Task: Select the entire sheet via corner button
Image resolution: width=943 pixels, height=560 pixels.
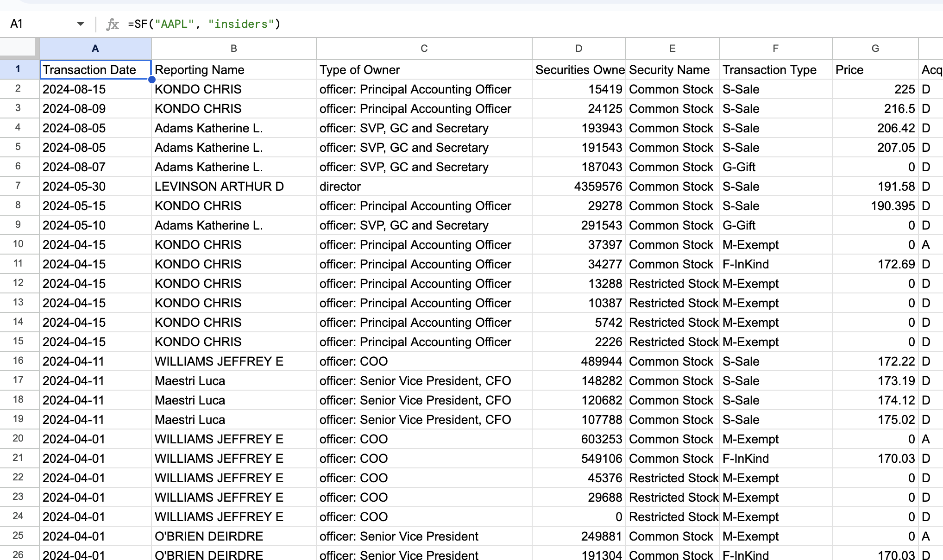Action: pos(19,48)
